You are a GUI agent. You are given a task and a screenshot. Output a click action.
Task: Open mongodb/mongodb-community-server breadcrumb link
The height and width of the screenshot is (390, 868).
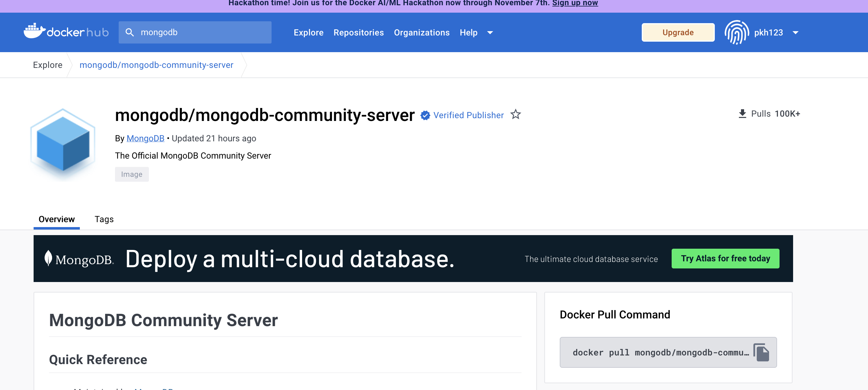(156, 65)
